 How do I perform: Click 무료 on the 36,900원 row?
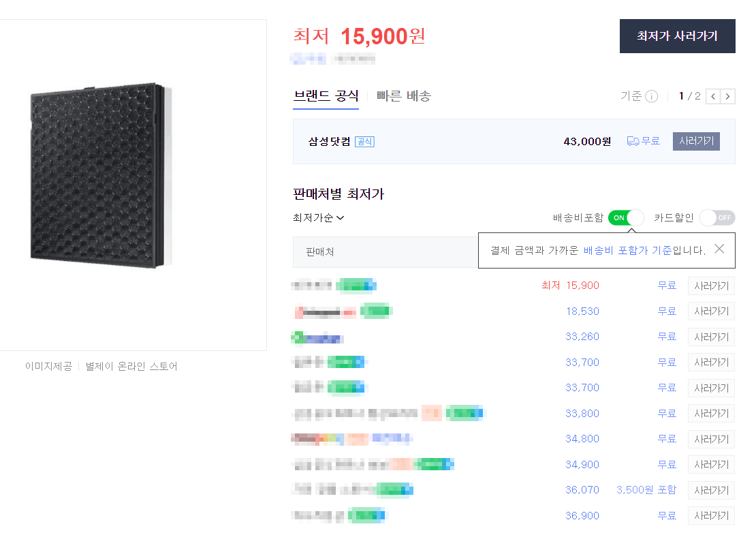[667, 515]
